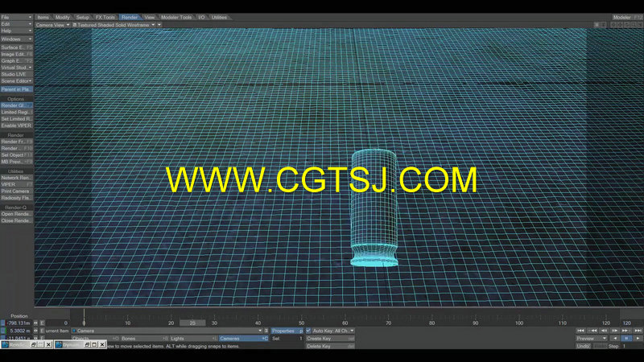Toggle the X position channel button
This screenshot has height=362, width=644.
3,323
